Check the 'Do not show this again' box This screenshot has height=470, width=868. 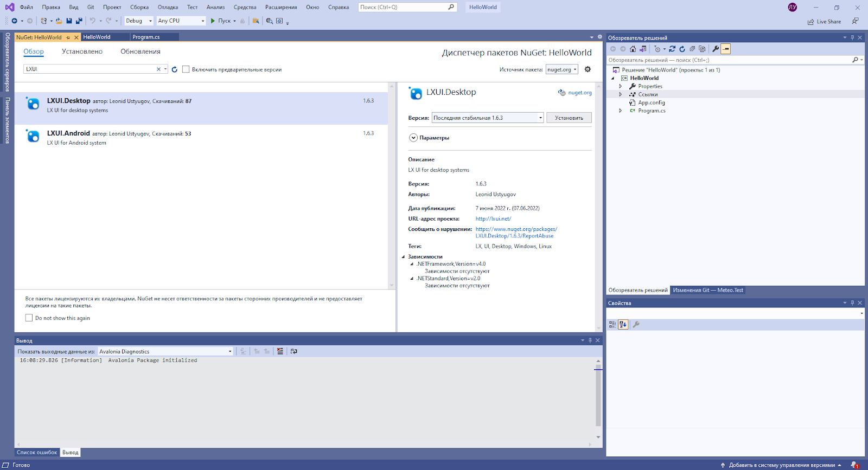click(x=29, y=318)
